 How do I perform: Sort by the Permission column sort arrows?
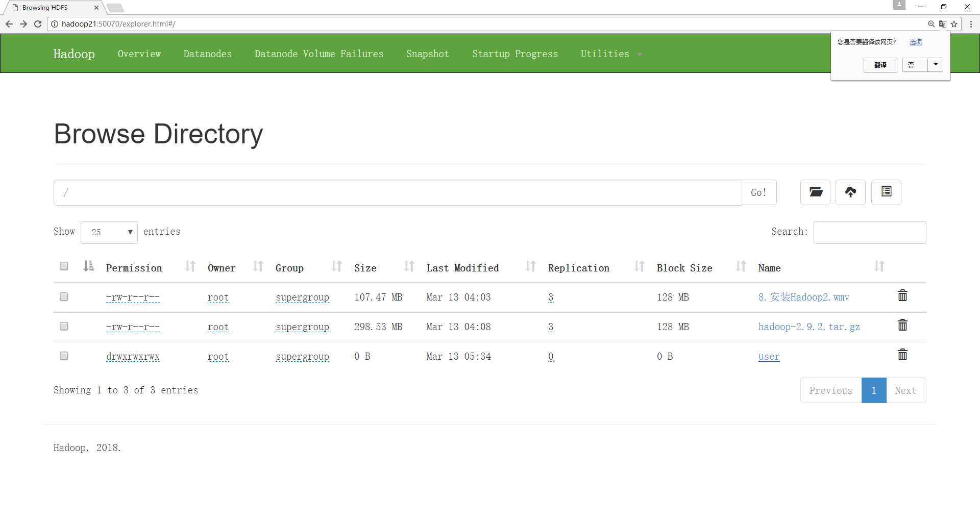[x=190, y=266]
